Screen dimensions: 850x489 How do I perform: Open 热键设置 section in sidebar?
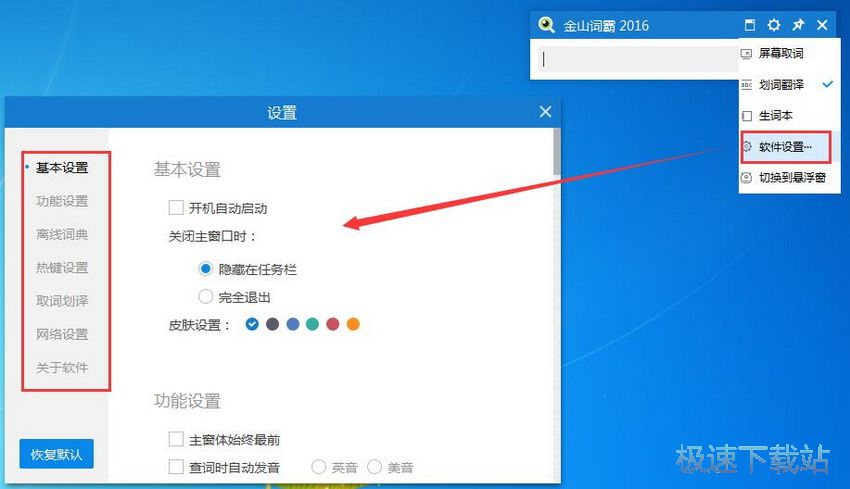coord(62,268)
